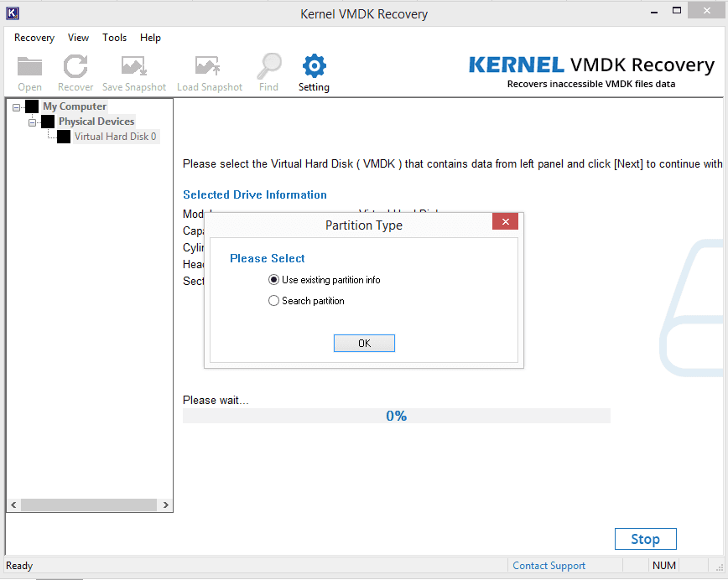The width and height of the screenshot is (728, 580).
Task: Click the My Computer node icon
Action: tap(32, 106)
